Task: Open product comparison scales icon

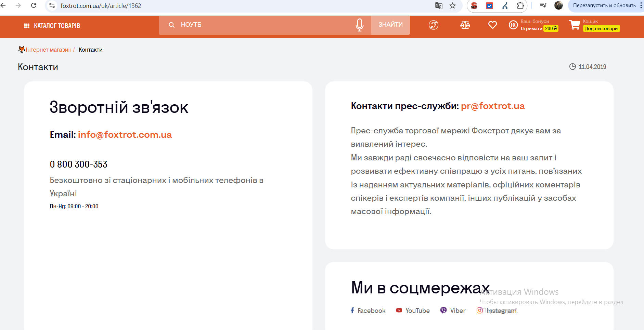Action: pyautogui.click(x=465, y=25)
